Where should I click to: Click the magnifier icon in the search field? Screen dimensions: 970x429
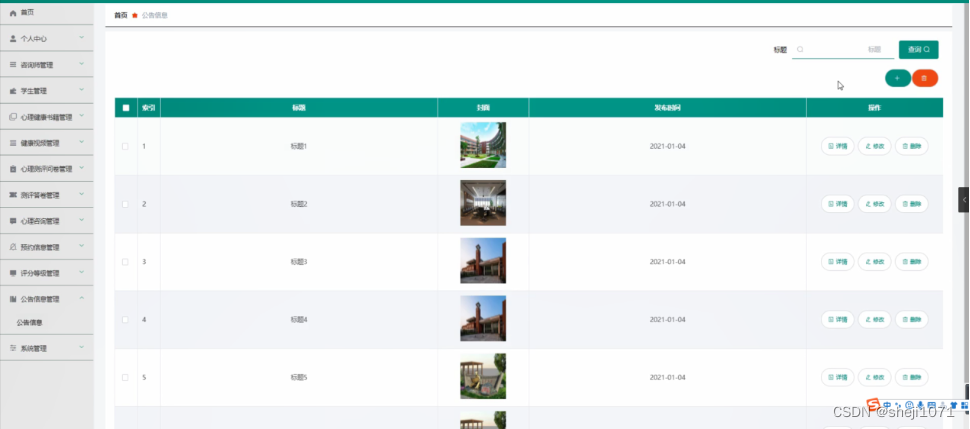pyautogui.click(x=800, y=50)
